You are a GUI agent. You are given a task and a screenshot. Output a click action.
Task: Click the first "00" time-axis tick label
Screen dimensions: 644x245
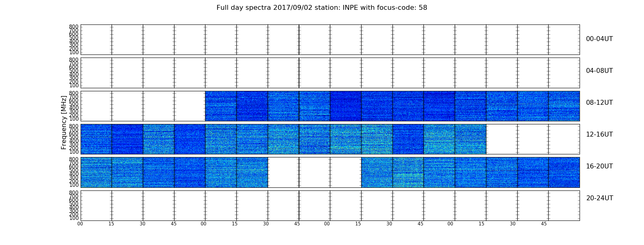tap(80, 224)
